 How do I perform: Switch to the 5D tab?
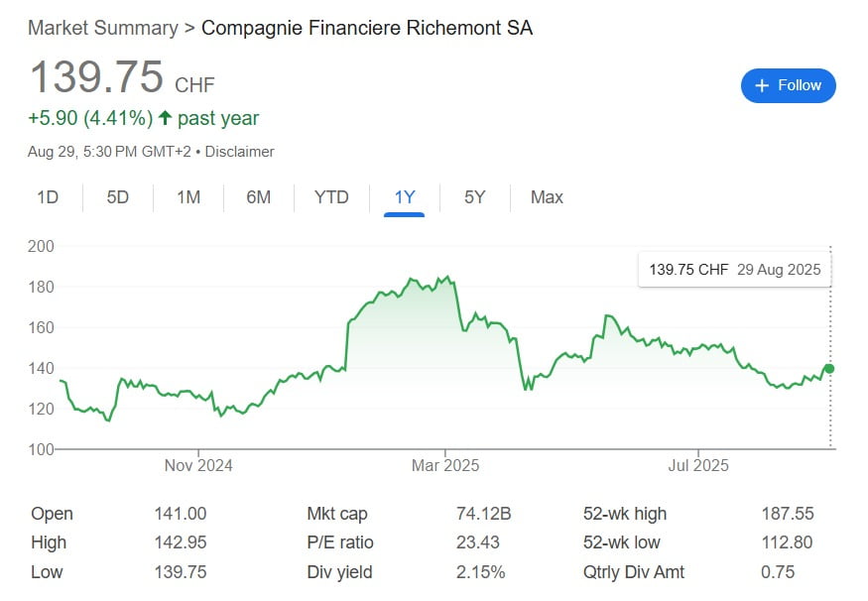coord(118,197)
